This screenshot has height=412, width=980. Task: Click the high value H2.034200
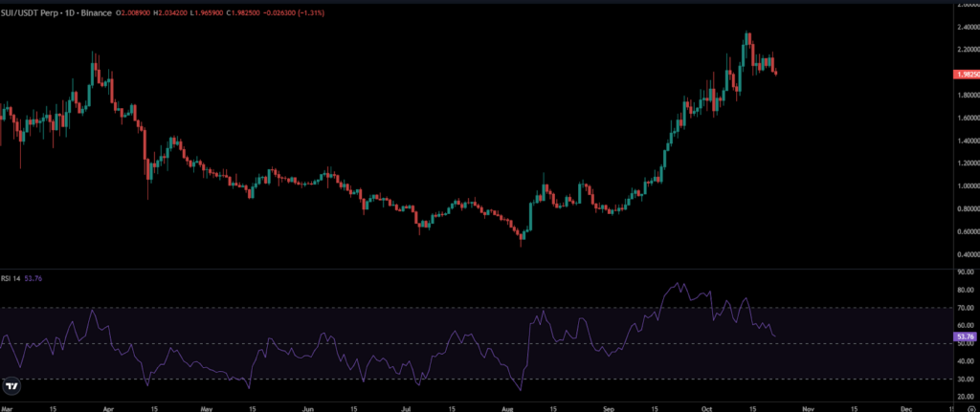[x=170, y=12]
